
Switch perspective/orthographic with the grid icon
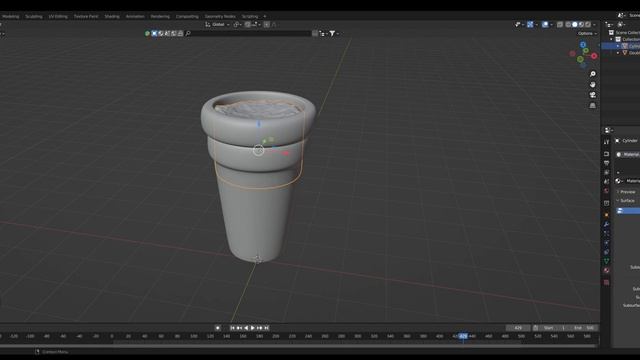coord(593,105)
